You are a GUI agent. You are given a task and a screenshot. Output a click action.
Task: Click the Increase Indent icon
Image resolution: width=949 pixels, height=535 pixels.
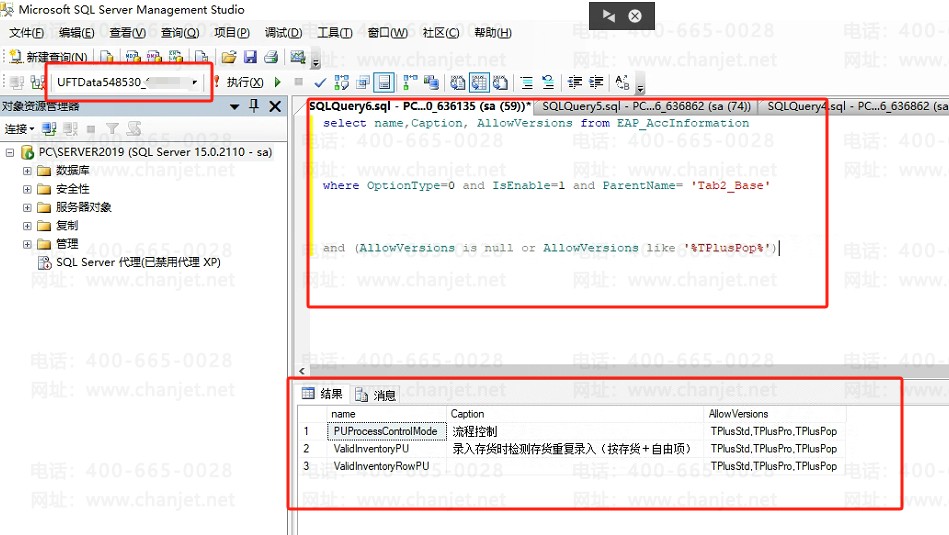596,82
